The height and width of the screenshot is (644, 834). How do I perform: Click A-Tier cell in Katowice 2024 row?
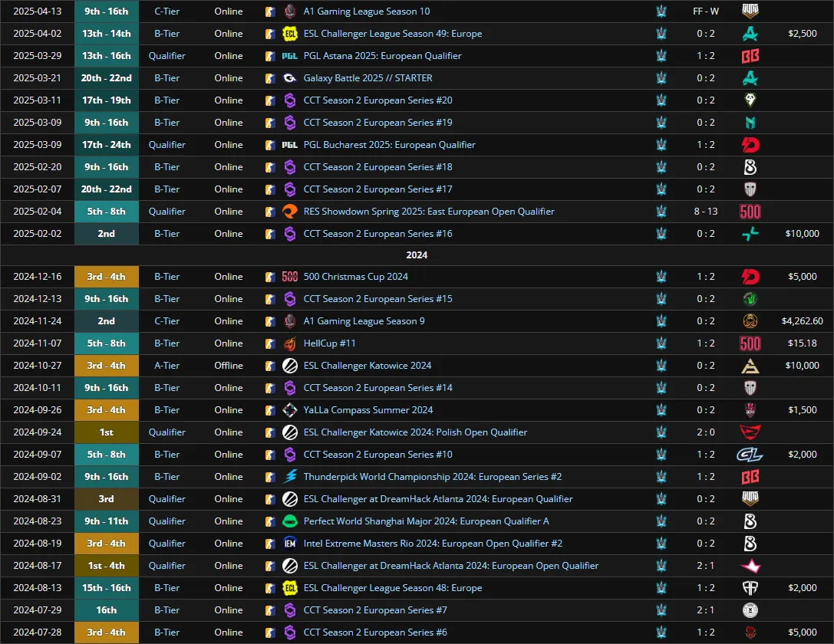(167, 366)
